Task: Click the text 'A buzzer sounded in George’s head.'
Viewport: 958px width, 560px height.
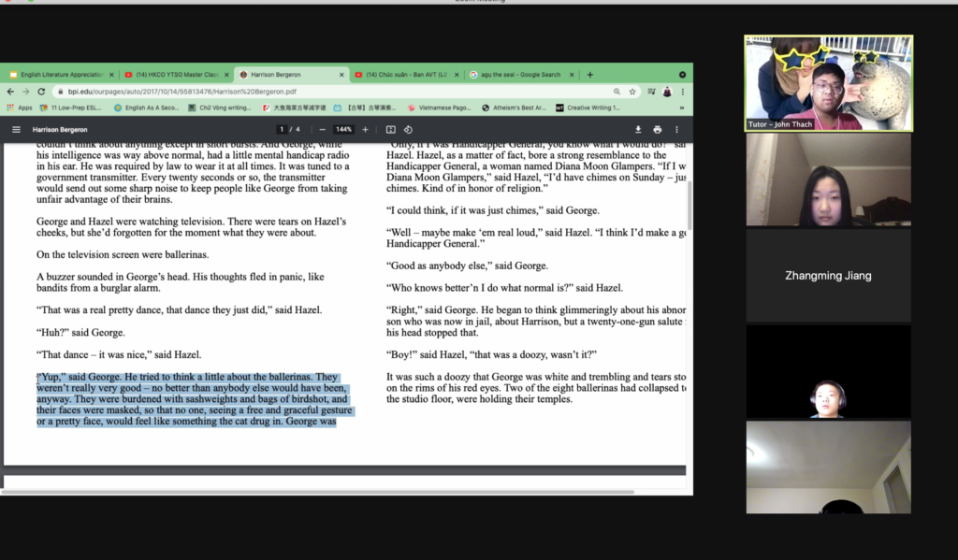Action: point(113,277)
